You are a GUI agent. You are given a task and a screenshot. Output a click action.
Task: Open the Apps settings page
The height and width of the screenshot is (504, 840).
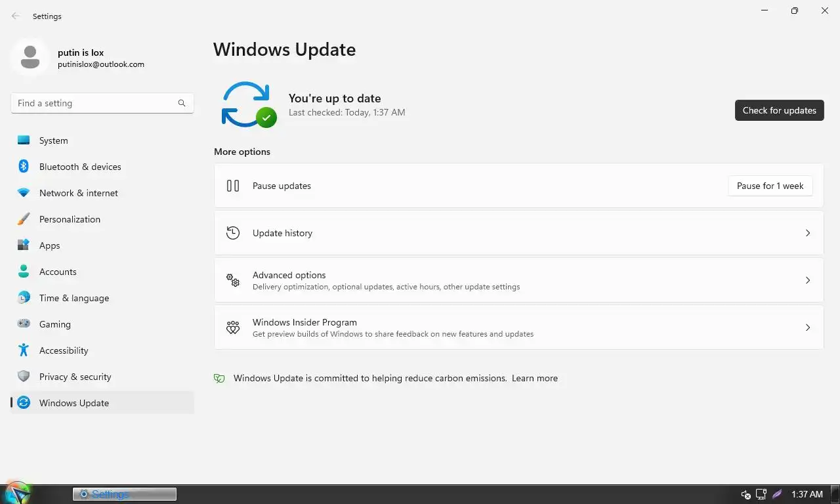click(102, 245)
